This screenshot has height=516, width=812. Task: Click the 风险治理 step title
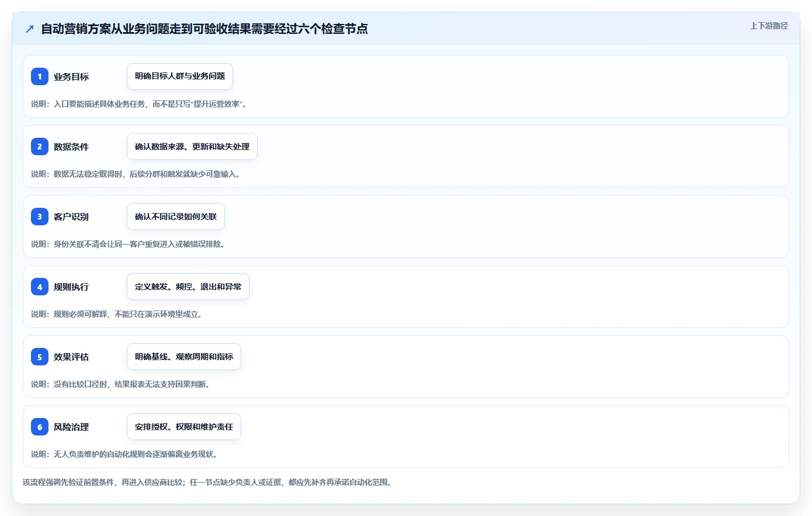coord(71,427)
